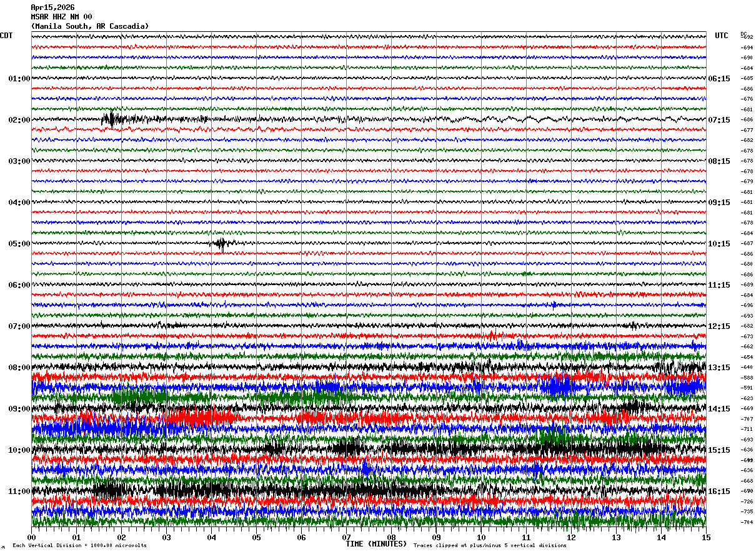Click the '10:00' CDT row label
Image resolution: width=756 pixels, height=554 pixels.
(x=19, y=450)
